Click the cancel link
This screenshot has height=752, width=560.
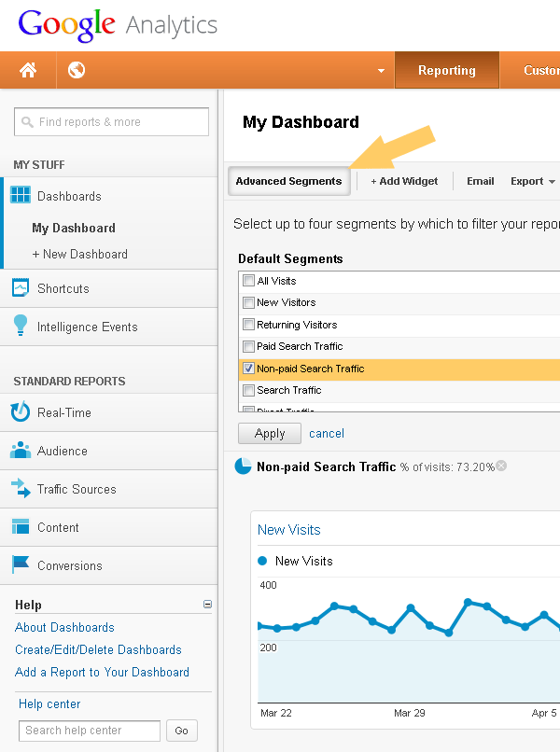(327, 434)
